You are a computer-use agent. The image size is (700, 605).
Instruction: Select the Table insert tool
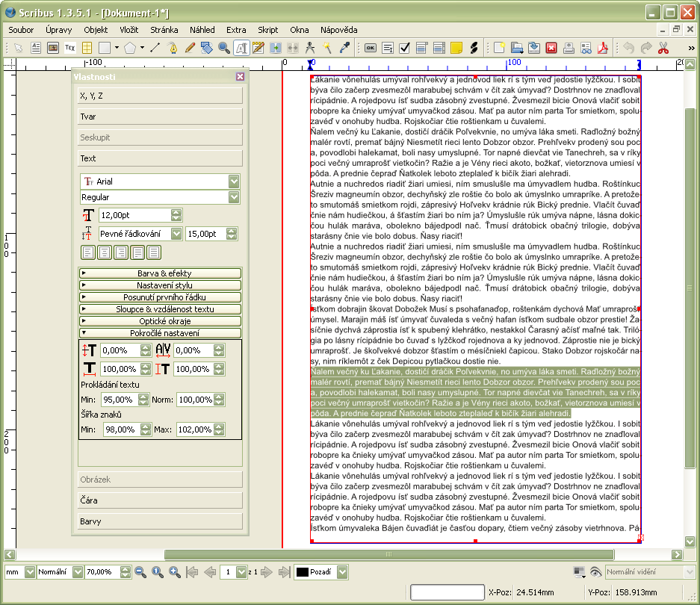[87, 48]
